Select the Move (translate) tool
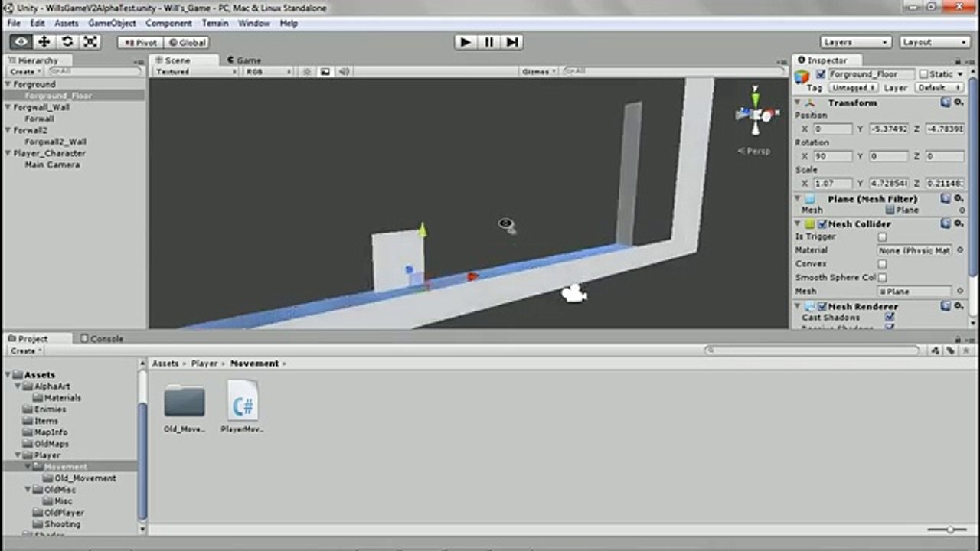Screen dimensions: 980x551 pos(44,42)
